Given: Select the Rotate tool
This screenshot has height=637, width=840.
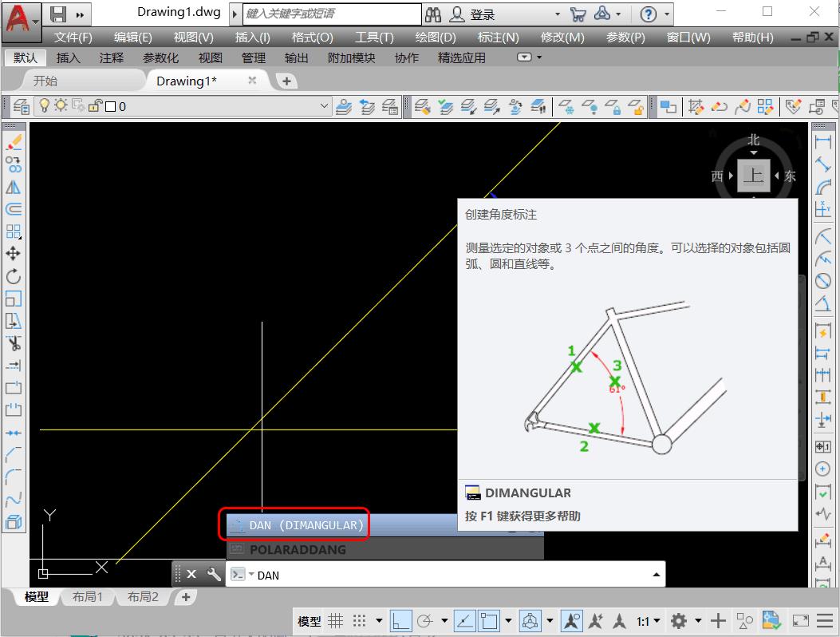Looking at the screenshot, I should coord(14,277).
